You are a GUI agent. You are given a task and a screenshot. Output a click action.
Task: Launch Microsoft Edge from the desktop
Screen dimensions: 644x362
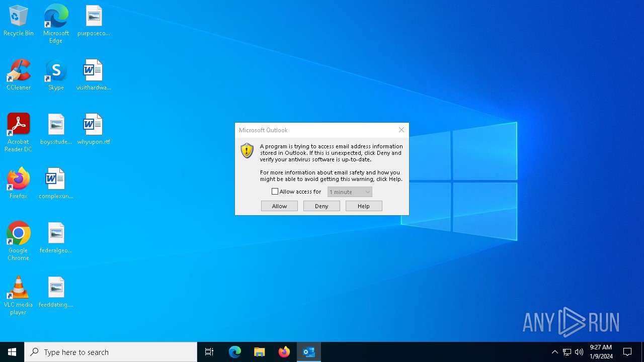pyautogui.click(x=56, y=24)
